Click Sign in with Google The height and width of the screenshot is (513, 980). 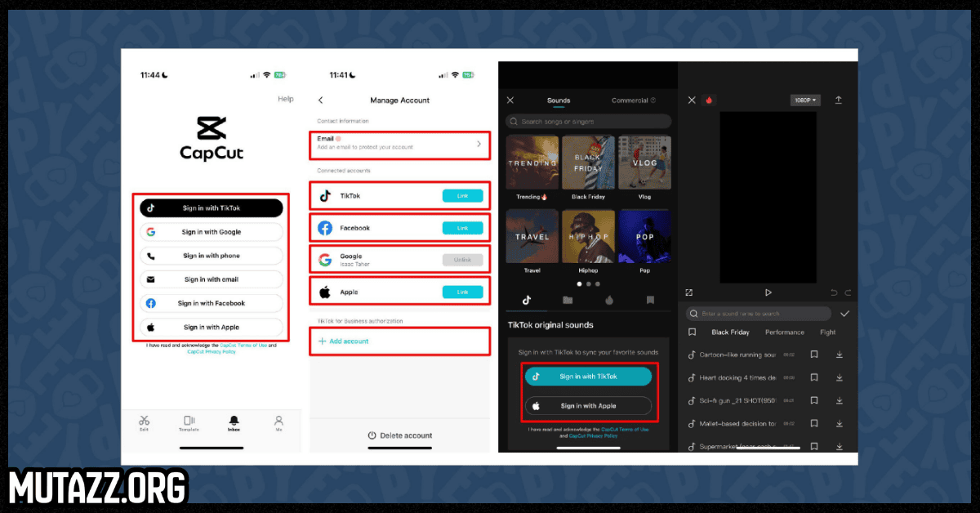pos(212,232)
